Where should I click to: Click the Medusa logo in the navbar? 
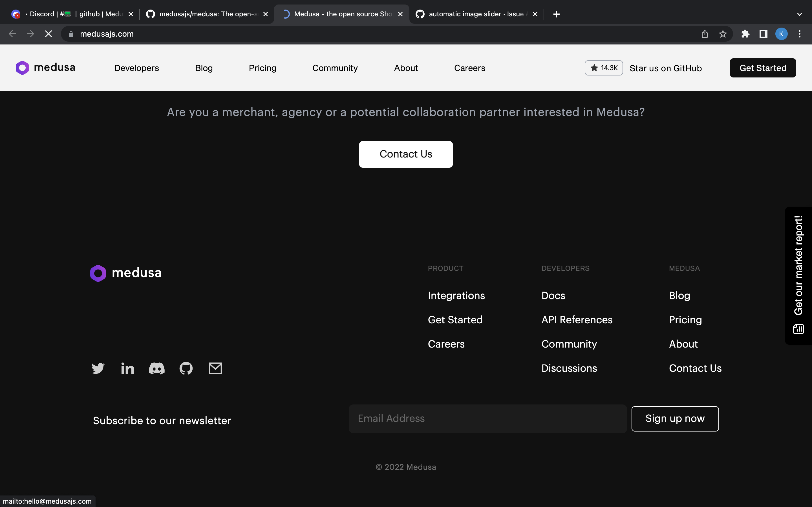coord(45,67)
